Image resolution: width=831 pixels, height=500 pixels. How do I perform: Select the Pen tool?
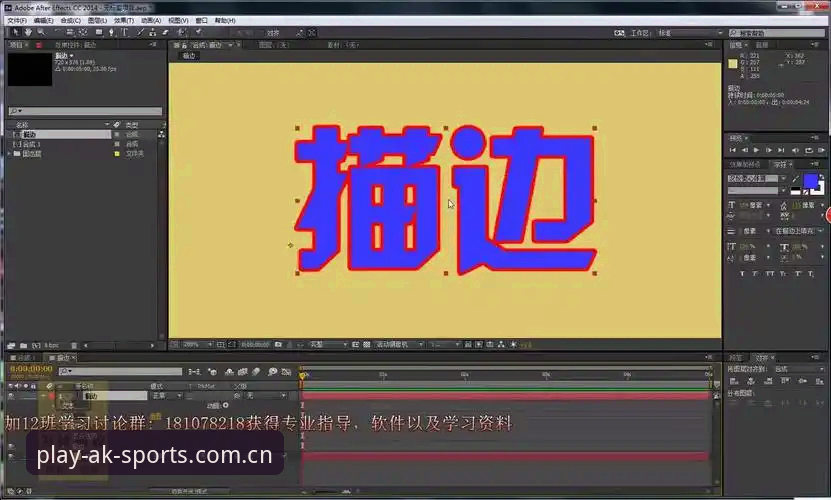point(111,32)
